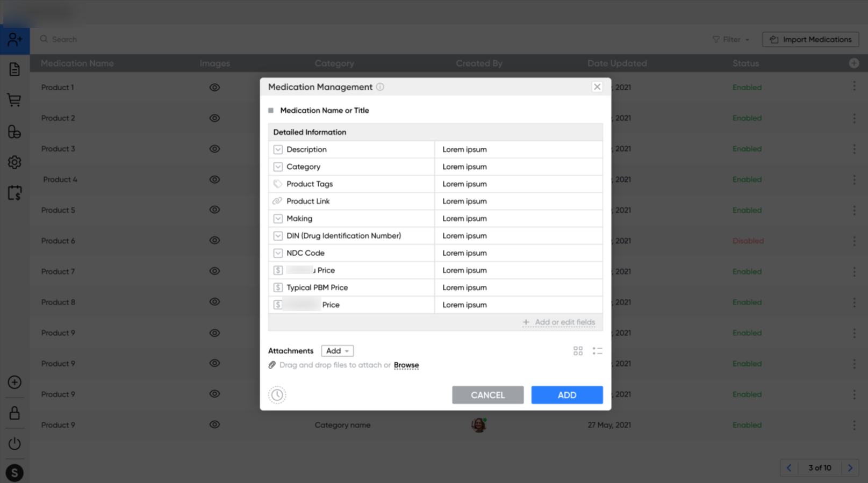Expand the Description field dropdown icon

click(278, 149)
